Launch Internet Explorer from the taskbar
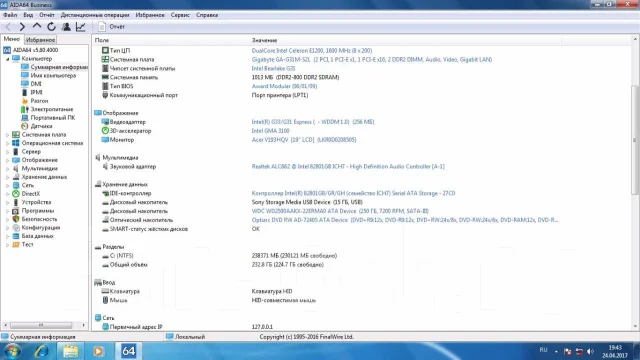This screenshot has height=360, width=640. click(41, 351)
